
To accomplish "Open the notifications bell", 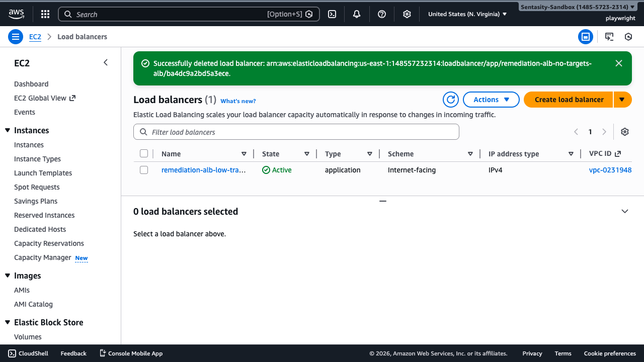I will point(357,14).
